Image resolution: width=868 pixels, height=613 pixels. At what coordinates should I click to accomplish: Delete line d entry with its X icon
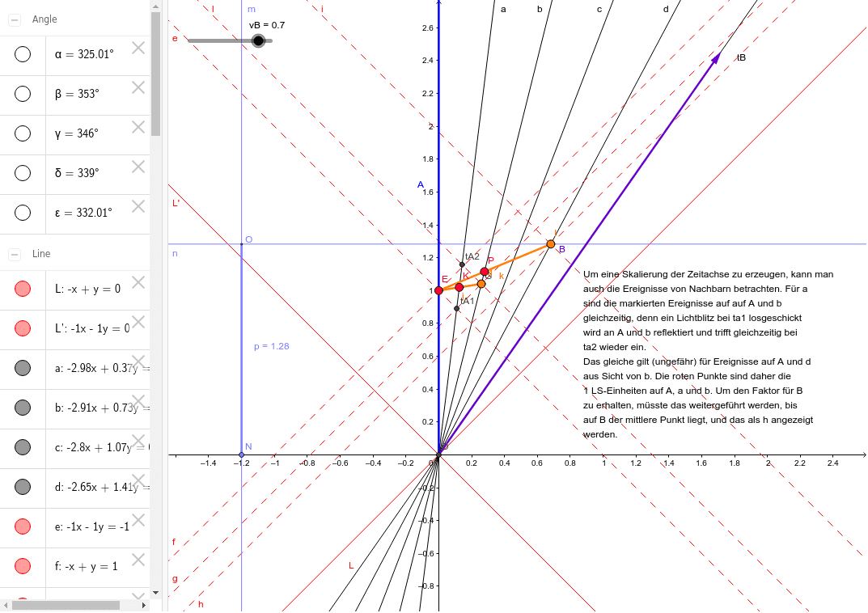click(x=138, y=480)
